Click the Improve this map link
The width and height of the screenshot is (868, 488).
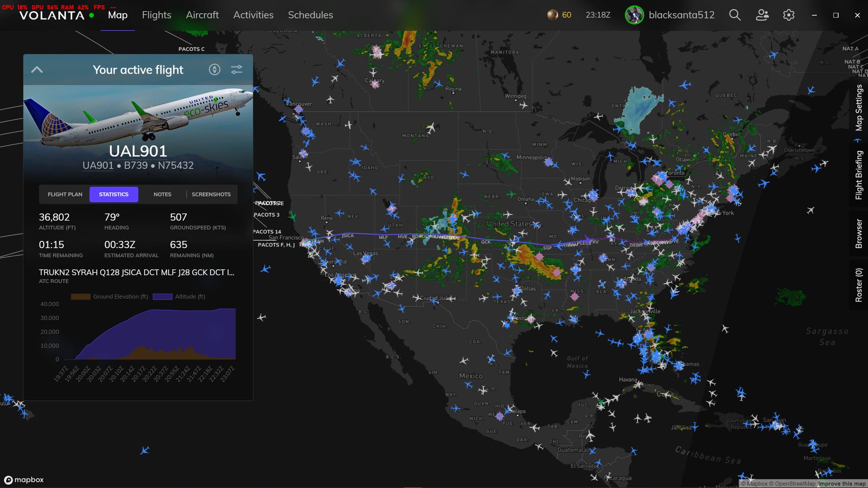pos(841,483)
